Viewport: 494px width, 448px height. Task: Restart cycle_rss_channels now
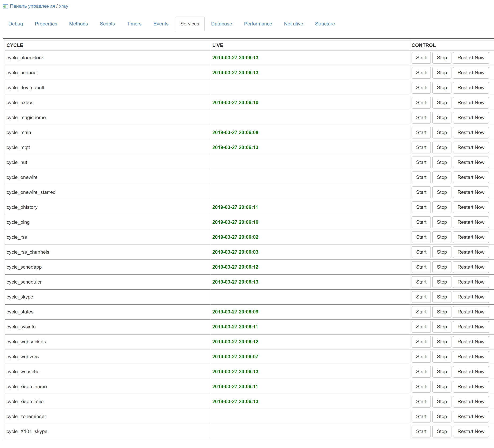tap(470, 252)
